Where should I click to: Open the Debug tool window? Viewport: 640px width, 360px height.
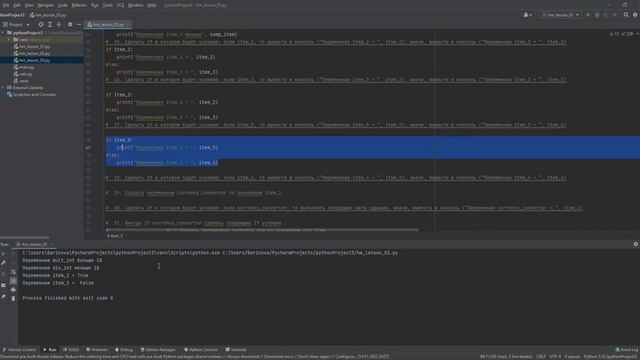[x=124, y=350]
